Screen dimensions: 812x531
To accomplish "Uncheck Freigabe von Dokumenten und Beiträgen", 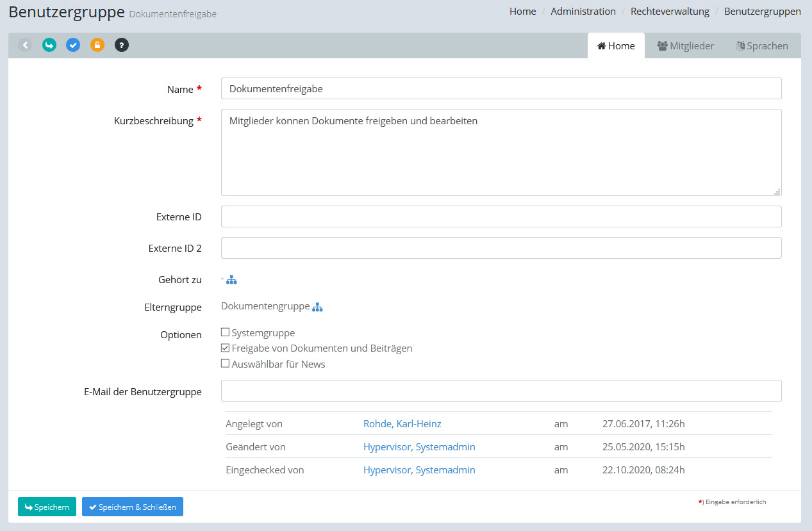I will pyautogui.click(x=225, y=348).
